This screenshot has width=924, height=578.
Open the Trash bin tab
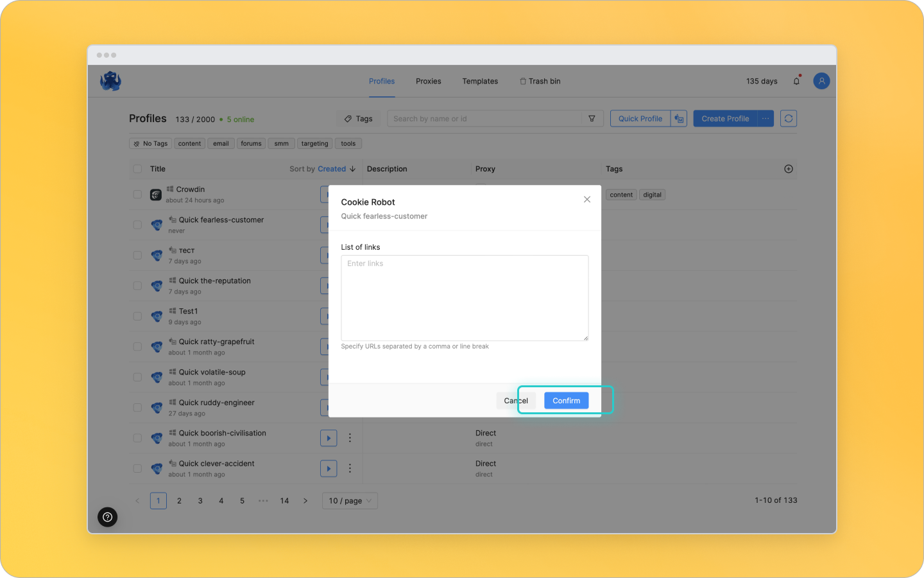(540, 81)
